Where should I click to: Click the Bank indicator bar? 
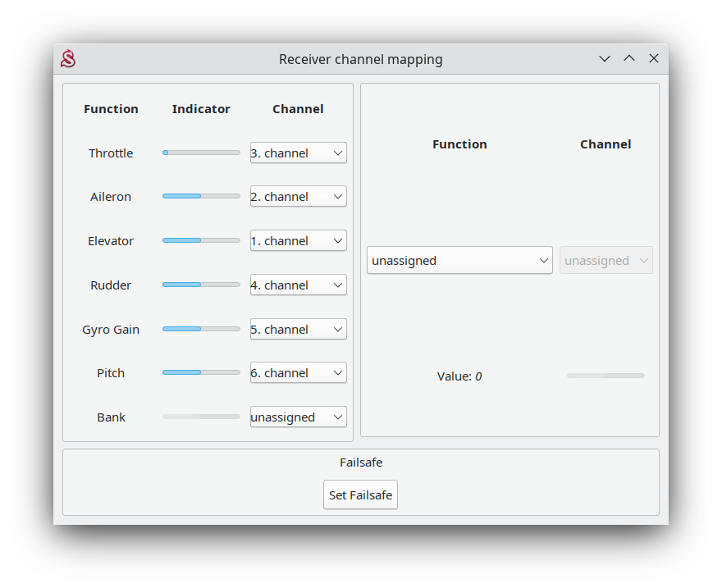(x=201, y=417)
